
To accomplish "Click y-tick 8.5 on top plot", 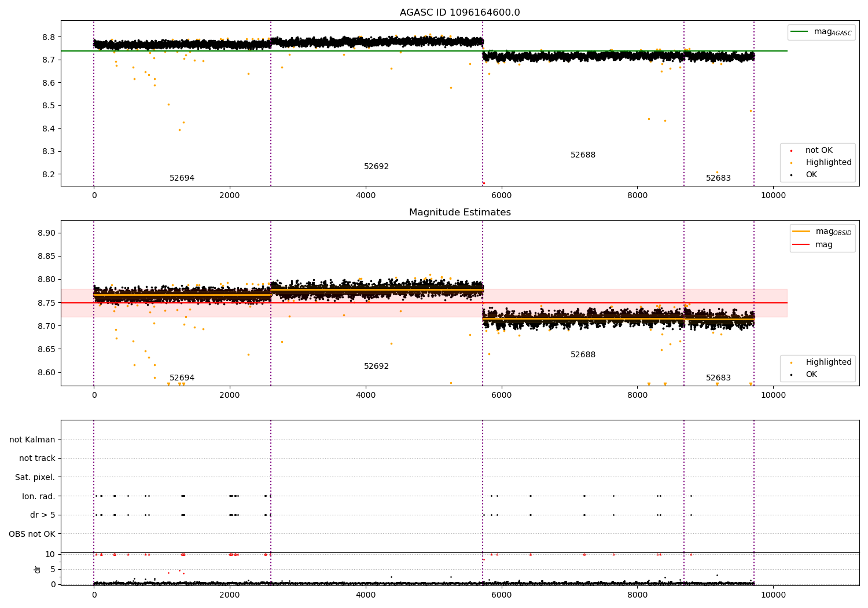I will click(49, 106).
